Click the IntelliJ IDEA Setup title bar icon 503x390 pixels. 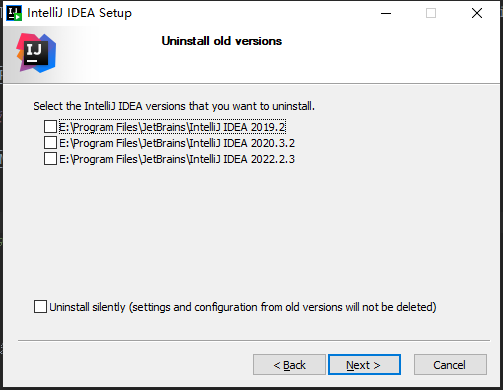(x=14, y=13)
